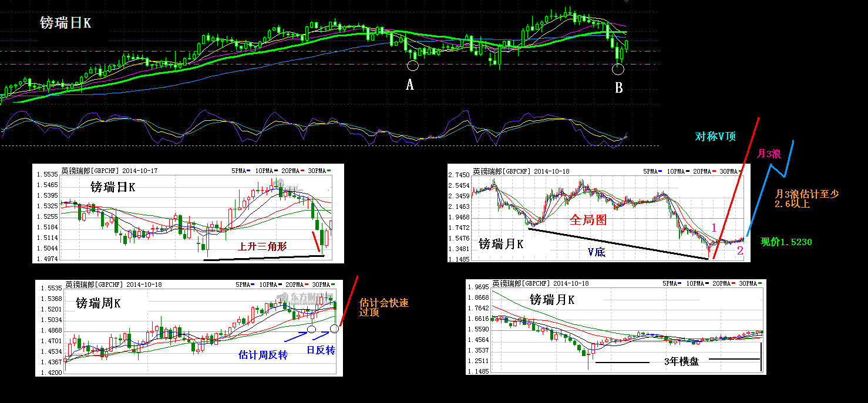
Task: Click the 1.4974 axis value on daily chart
Action: (x=47, y=259)
